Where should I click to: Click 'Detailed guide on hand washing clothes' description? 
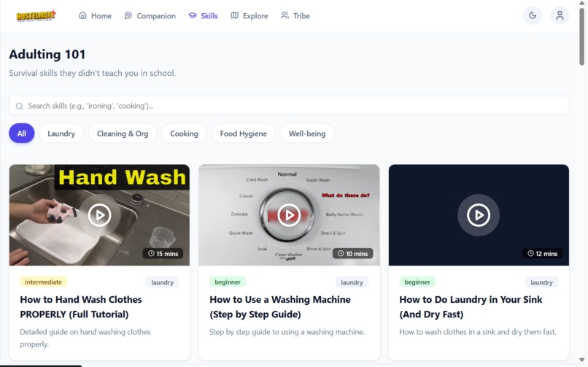(x=85, y=338)
